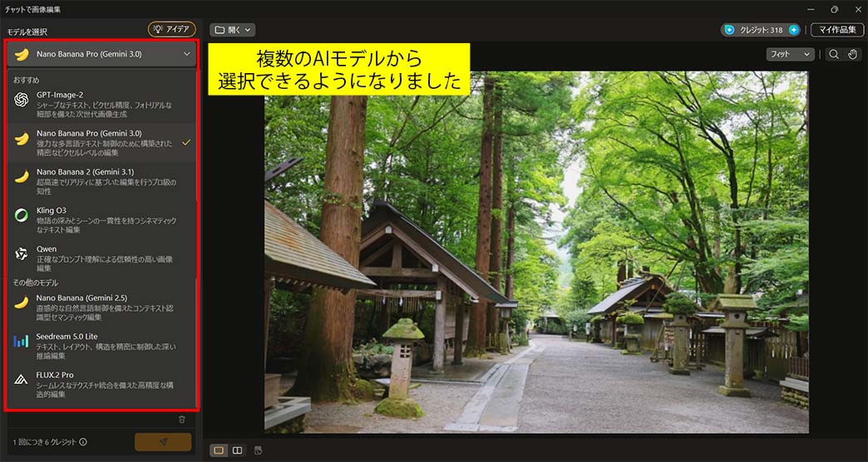Open the アイデア ideas button

(171, 29)
